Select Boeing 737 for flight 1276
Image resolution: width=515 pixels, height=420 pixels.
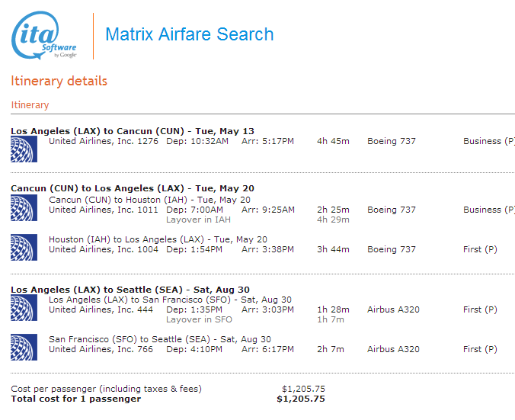[392, 141]
